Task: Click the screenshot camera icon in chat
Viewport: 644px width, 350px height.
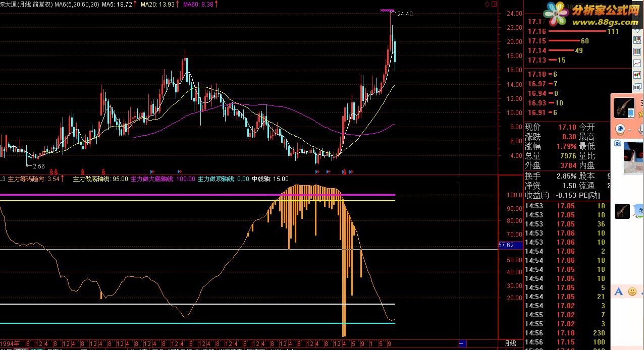Action: pyautogui.click(x=617, y=144)
